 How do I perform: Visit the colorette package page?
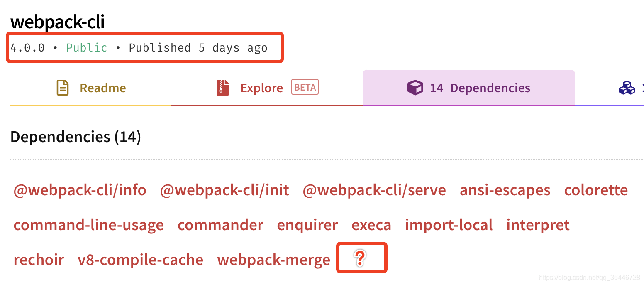click(596, 190)
